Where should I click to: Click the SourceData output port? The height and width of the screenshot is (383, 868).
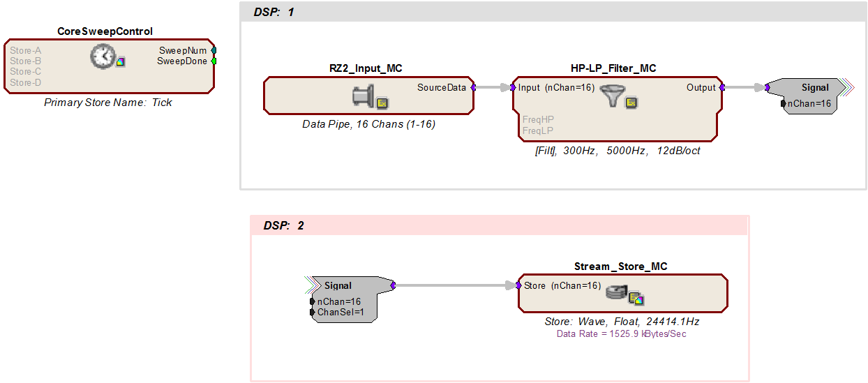click(x=473, y=87)
